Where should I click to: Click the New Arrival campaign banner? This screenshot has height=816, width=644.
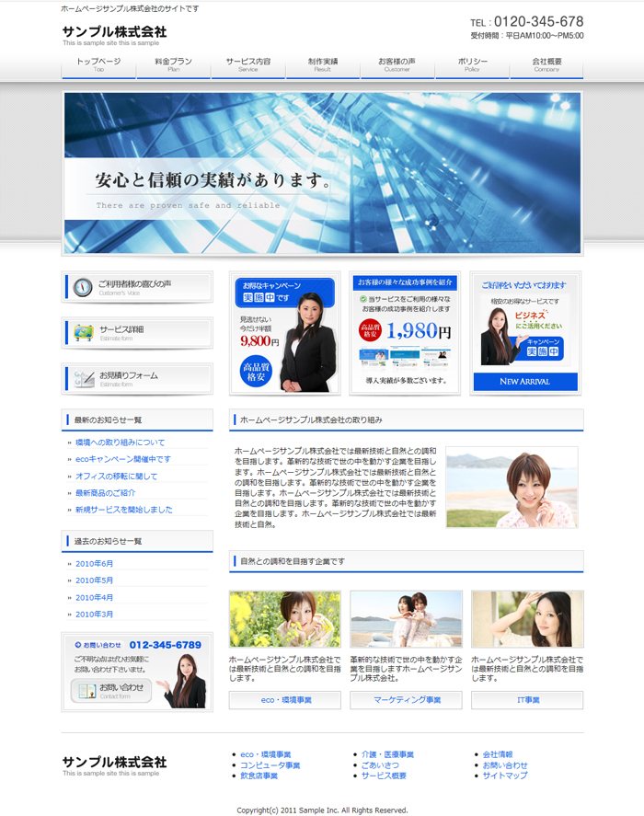[526, 333]
